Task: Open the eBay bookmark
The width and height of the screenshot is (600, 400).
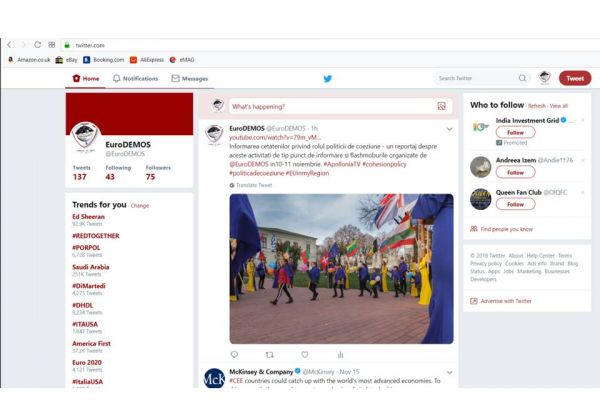Action: [x=67, y=60]
